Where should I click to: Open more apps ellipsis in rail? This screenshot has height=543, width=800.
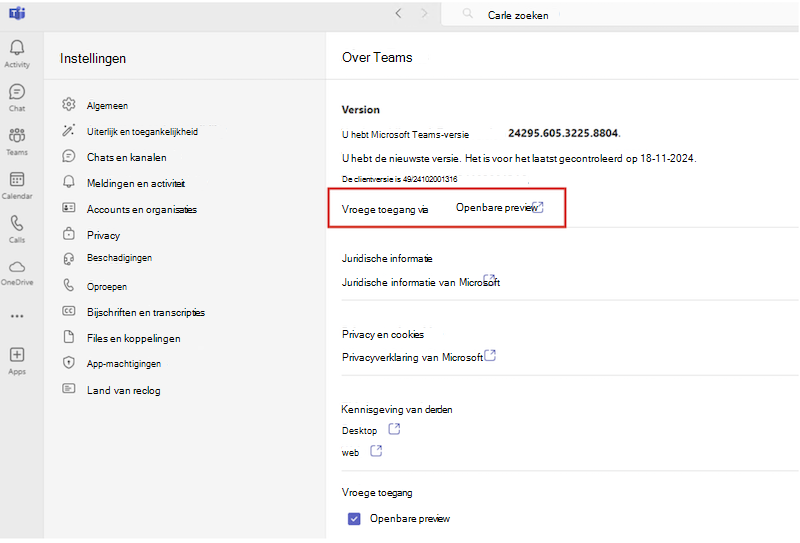coord(17,316)
